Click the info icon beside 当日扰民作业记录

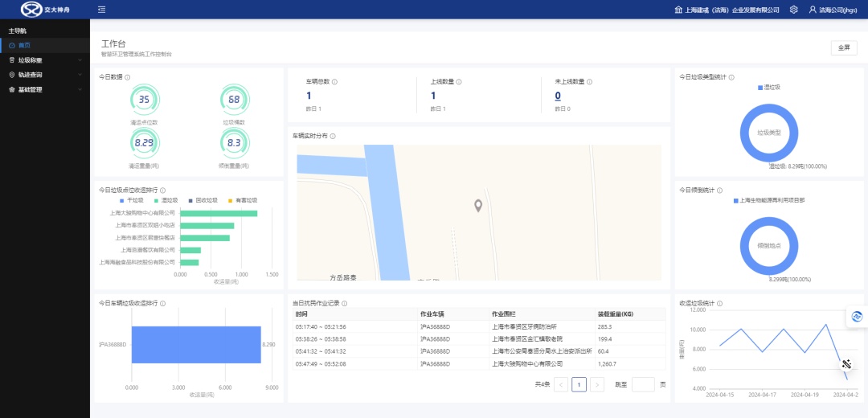[x=344, y=303]
